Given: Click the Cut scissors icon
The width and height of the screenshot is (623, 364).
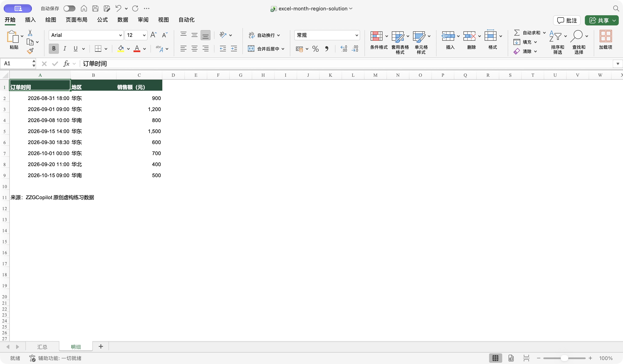Looking at the screenshot, I should pos(30,33).
